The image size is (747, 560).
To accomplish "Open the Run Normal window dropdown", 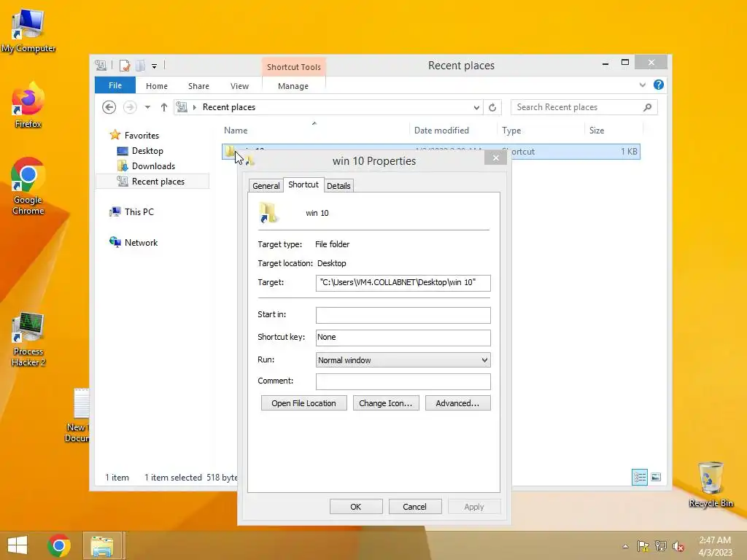I will [403, 360].
